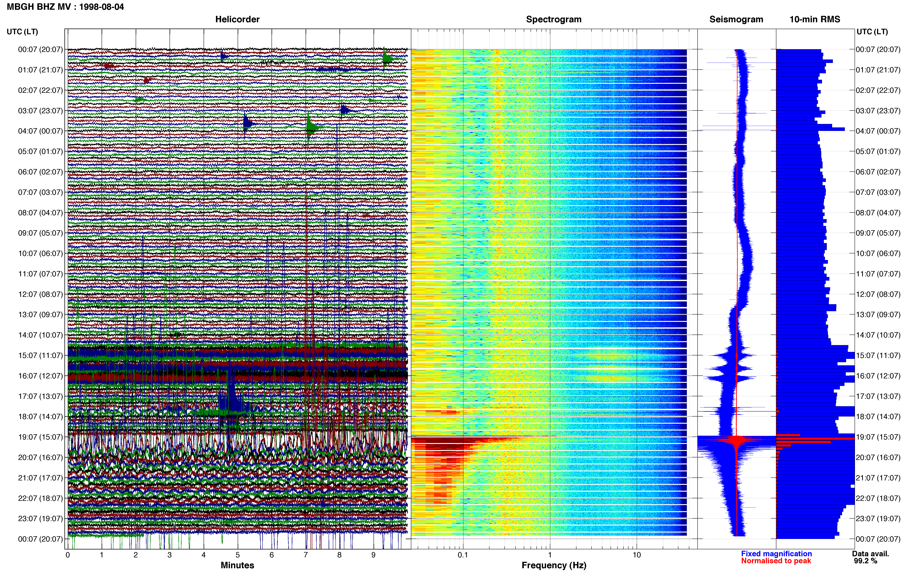Click the left 'UTC (LT)' axis label
The height and width of the screenshot is (578, 924).
tap(22, 32)
